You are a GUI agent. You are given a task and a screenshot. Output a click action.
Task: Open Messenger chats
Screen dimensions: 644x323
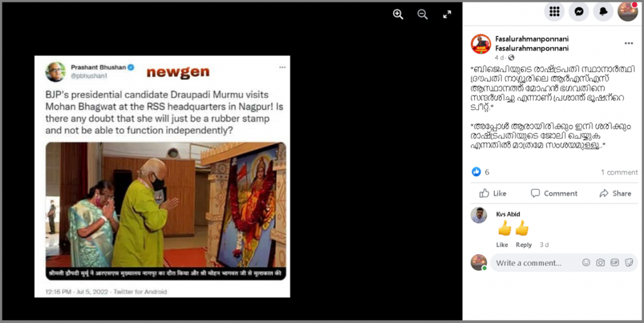tap(579, 11)
